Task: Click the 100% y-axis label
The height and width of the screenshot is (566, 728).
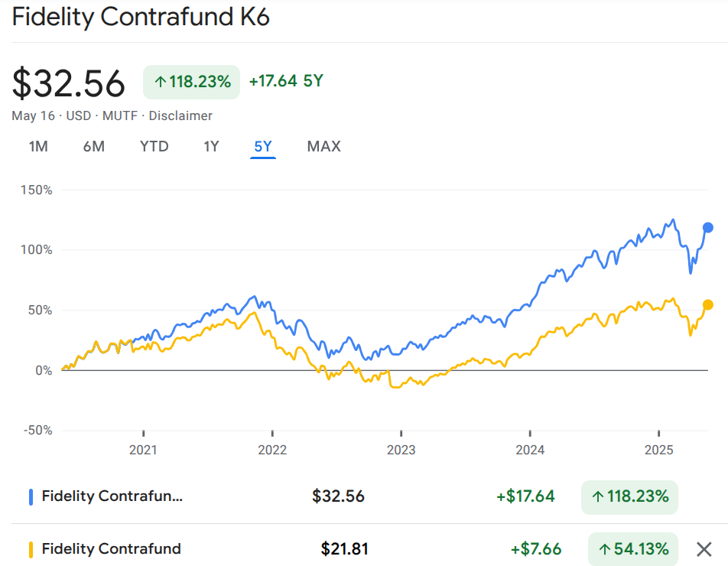Action: pyautogui.click(x=36, y=250)
